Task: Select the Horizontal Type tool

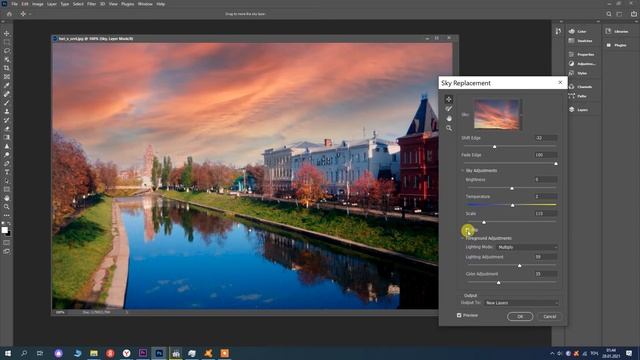Action: pos(7,172)
